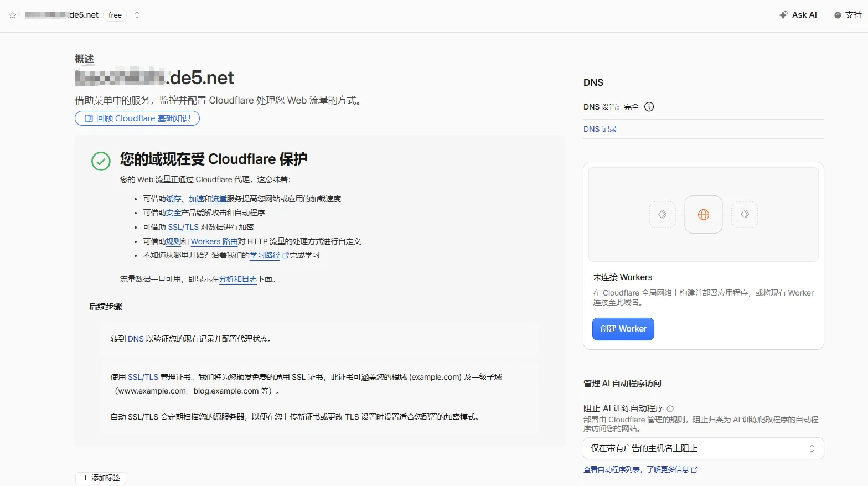Open the 支持 support menu
Image resolution: width=868 pixels, height=486 pixels.
[848, 15]
